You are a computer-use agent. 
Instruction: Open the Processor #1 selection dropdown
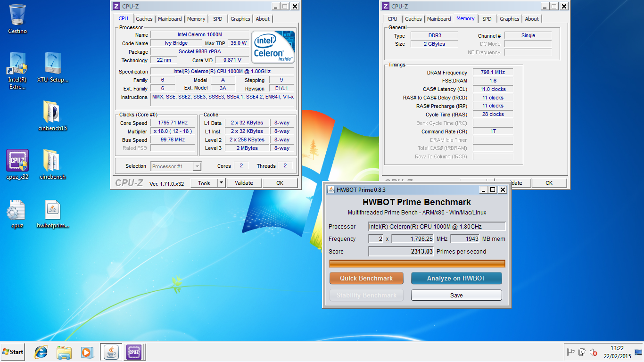click(176, 166)
